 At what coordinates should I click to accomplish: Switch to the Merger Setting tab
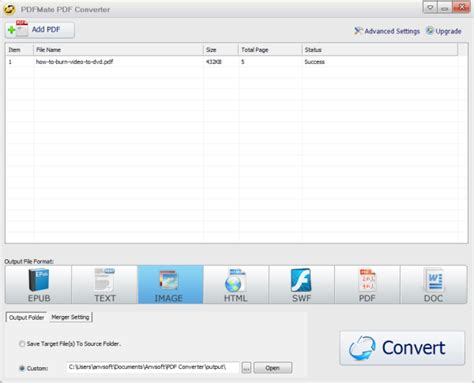[x=70, y=317]
